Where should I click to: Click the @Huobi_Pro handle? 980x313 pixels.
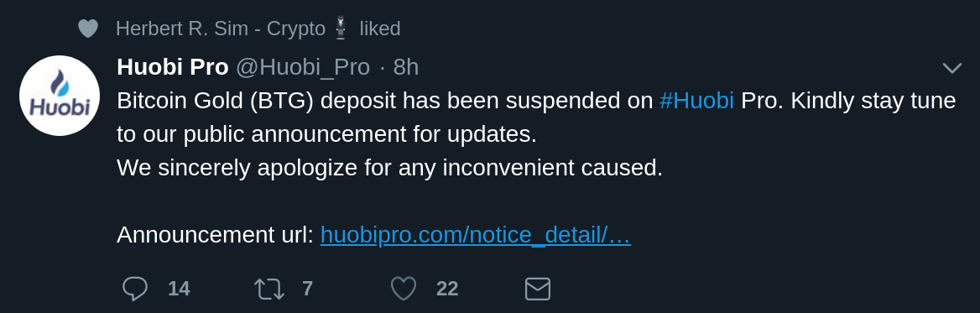coord(303,67)
